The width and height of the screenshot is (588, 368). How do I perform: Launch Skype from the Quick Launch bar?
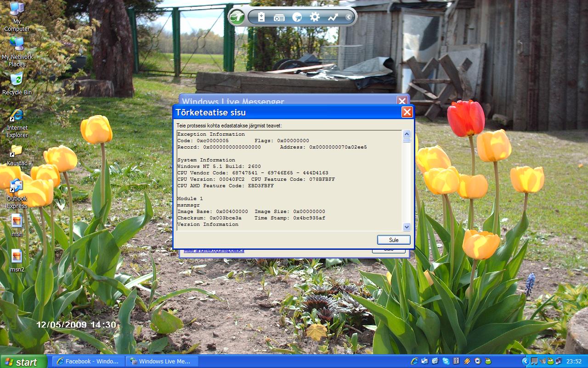click(446, 361)
